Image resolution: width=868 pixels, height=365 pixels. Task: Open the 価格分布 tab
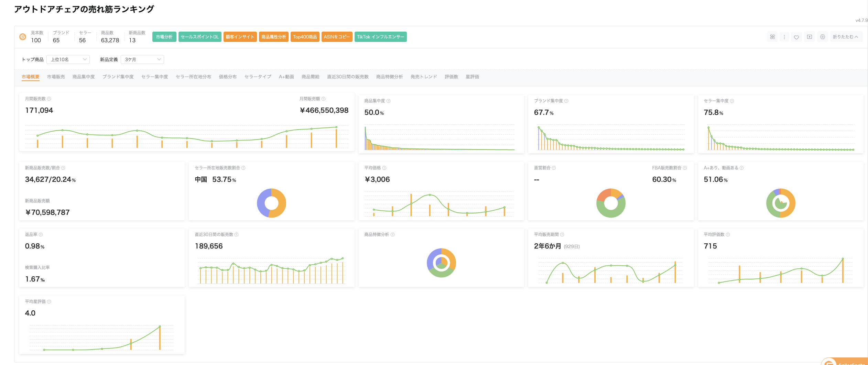tap(228, 77)
